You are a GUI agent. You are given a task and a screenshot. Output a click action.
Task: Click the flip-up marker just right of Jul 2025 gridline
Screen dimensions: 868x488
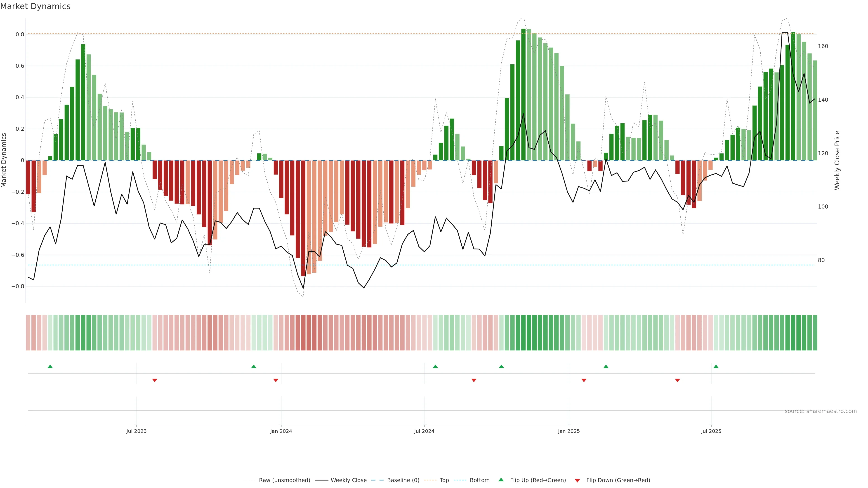coord(716,366)
